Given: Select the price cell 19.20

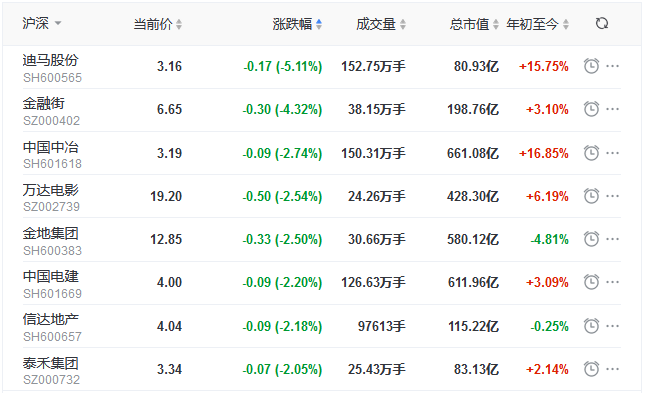Looking at the screenshot, I should (x=166, y=196).
